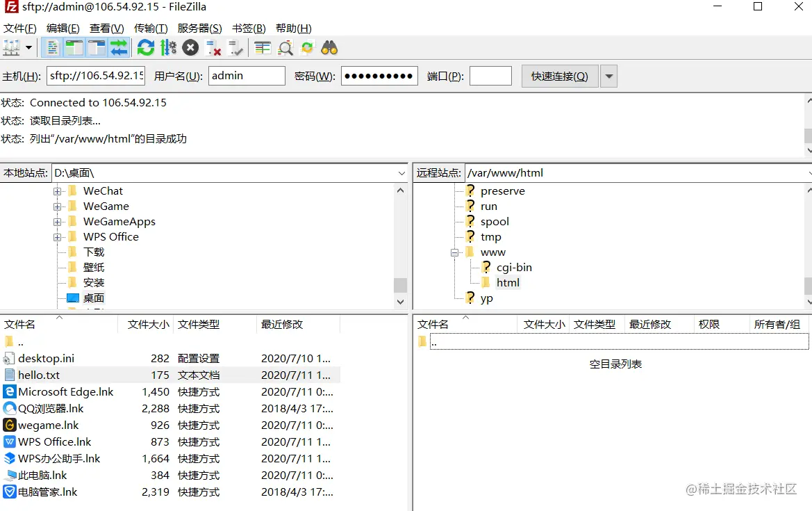Toggle synchronized browsing icon
Viewport: 812px width, 511px height.
click(307, 48)
